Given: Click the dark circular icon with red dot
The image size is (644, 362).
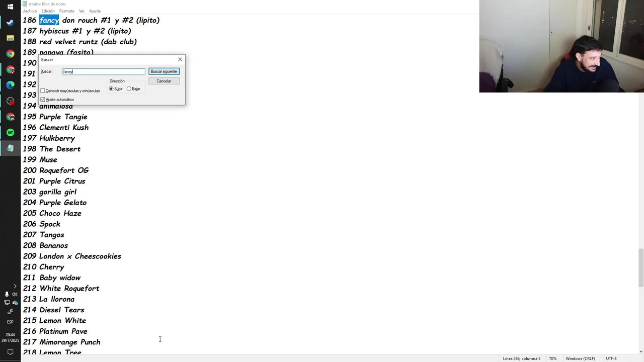Looking at the screenshot, I should pyautogui.click(x=10, y=101).
